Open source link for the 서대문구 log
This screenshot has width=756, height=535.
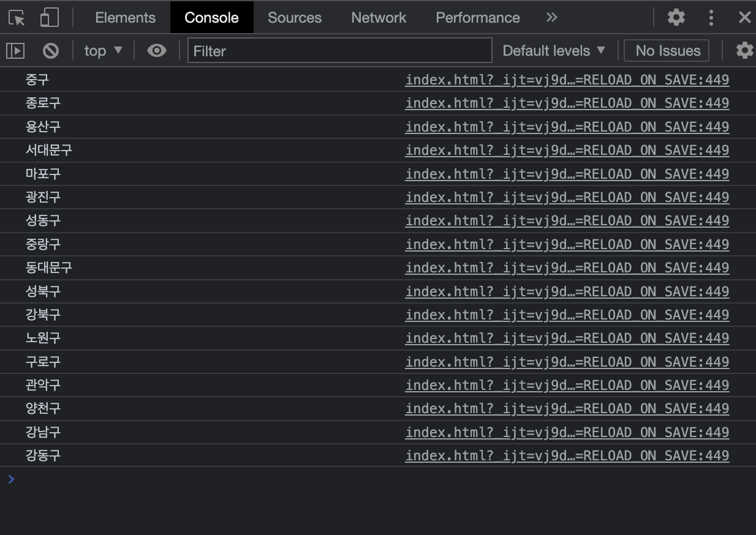[x=567, y=150]
